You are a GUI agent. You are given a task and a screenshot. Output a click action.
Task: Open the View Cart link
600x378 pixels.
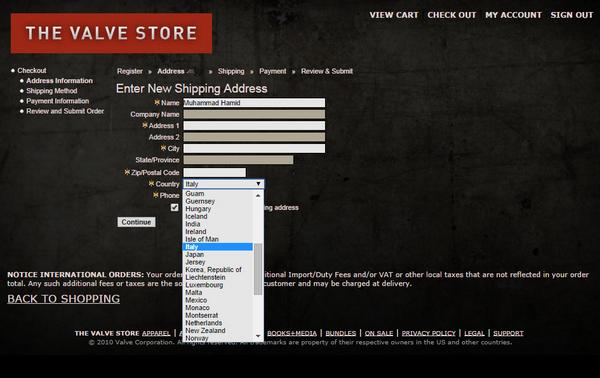pyautogui.click(x=394, y=15)
